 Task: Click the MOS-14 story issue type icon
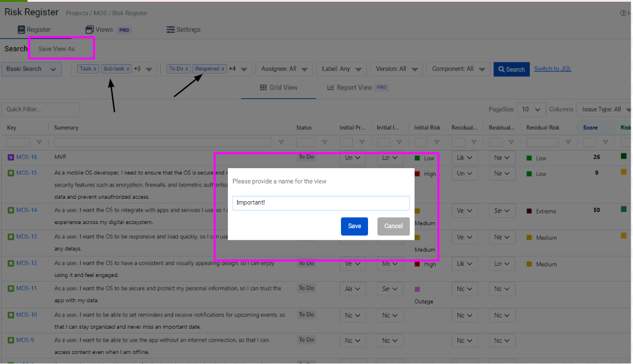coord(11,210)
